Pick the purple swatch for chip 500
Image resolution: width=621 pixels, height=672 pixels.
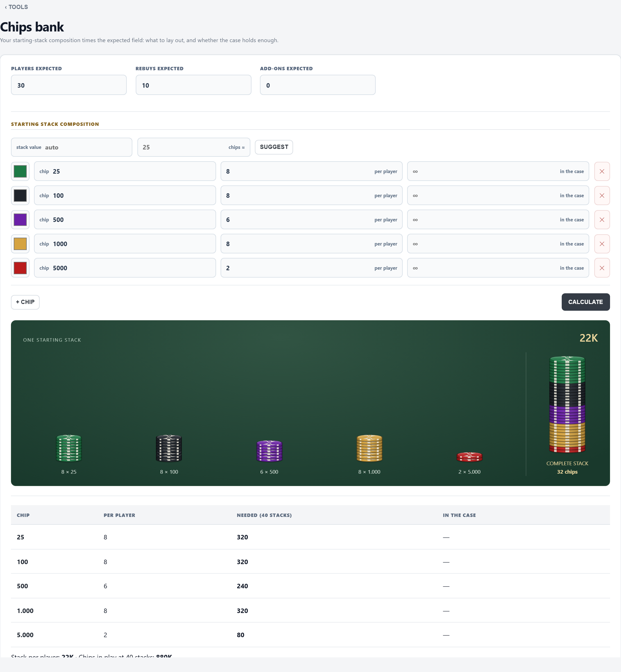(20, 220)
